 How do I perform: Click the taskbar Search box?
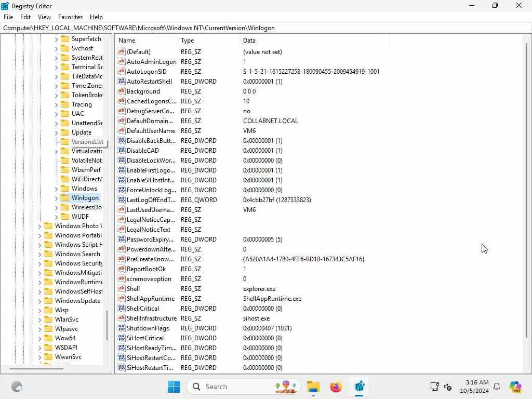point(243,387)
